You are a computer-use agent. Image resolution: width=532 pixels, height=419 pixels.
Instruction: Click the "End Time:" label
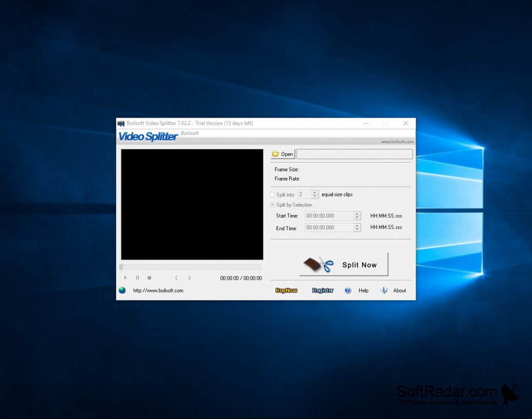[286, 229]
